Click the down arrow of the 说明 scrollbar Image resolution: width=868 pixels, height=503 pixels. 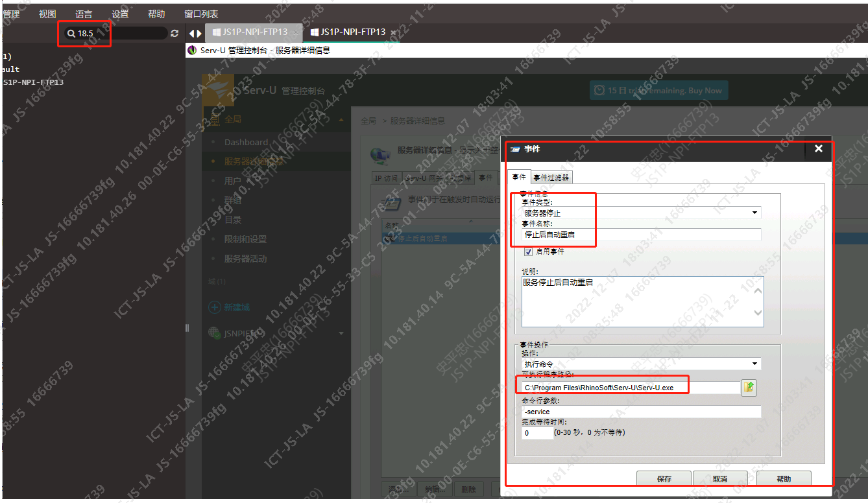[x=757, y=312]
